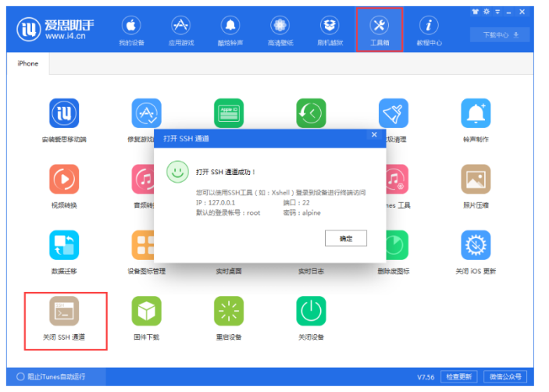Toggle 阻止iTunes自动运行 radio option
The width and height of the screenshot is (549, 392).
click(20, 376)
